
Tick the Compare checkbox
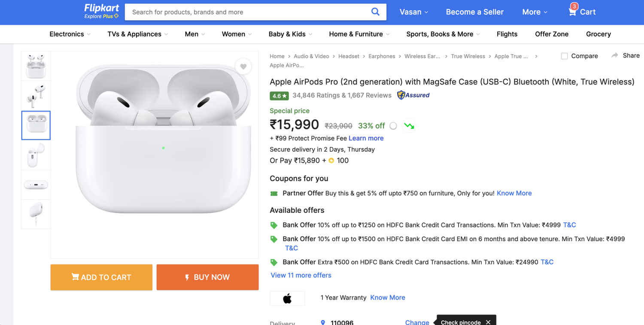point(565,56)
